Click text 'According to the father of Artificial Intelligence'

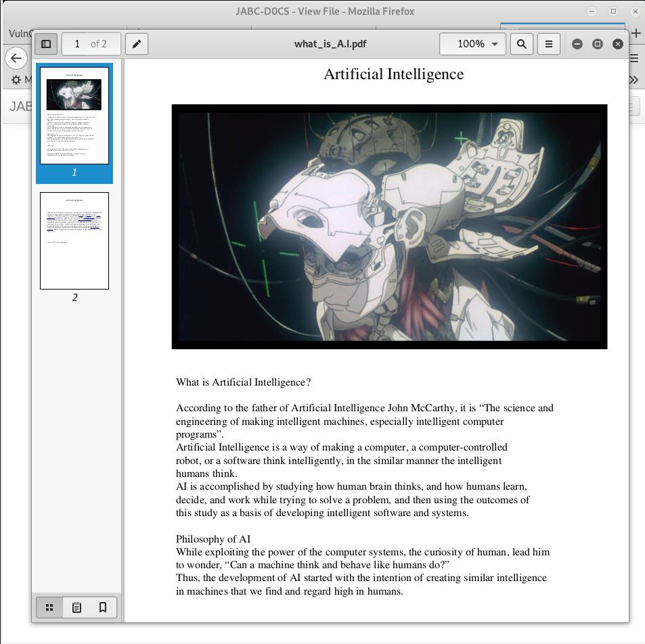tap(280, 408)
